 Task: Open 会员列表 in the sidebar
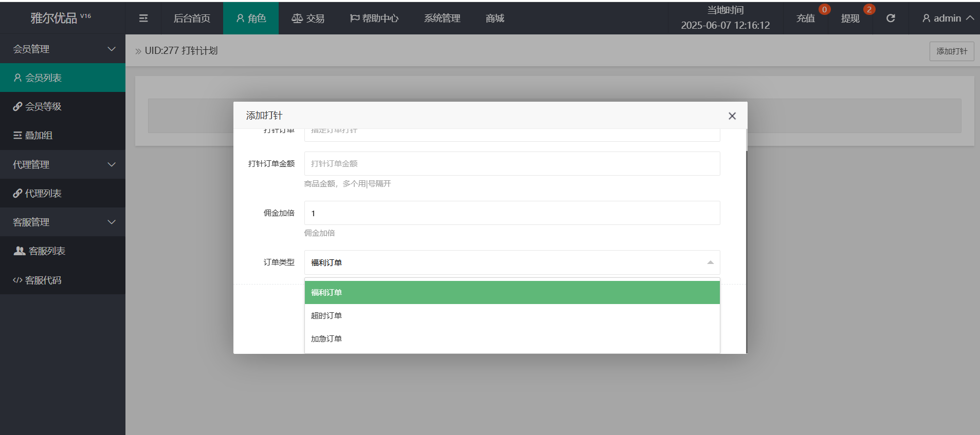[x=43, y=78]
